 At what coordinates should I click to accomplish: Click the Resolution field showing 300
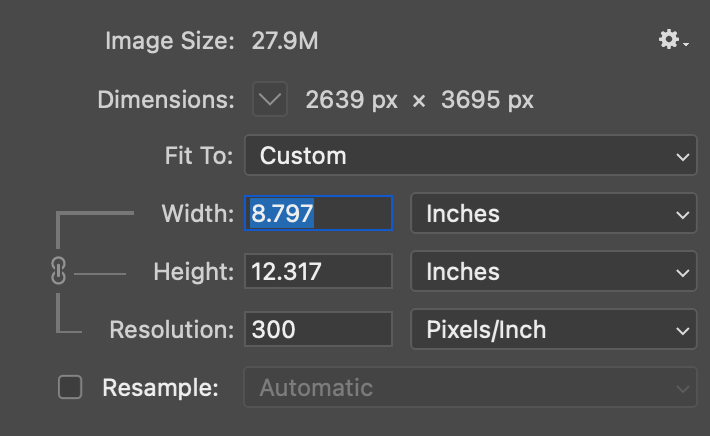click(x=318, y=329)
